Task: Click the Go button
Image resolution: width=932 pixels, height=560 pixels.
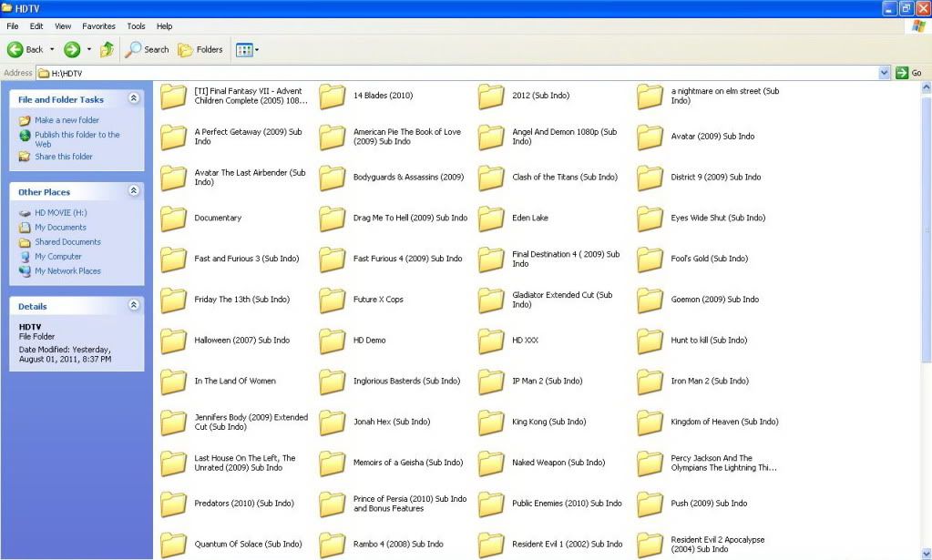Action: pos(909,73)
